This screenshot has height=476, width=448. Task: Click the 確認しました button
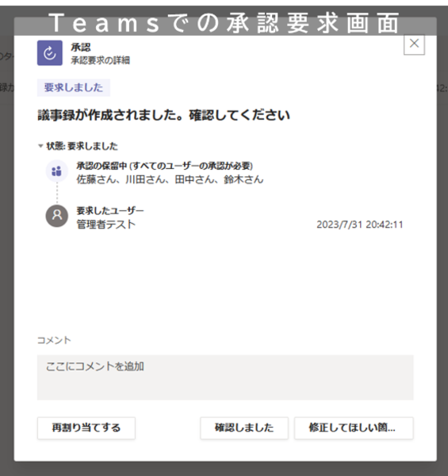[x=244, y=428]
